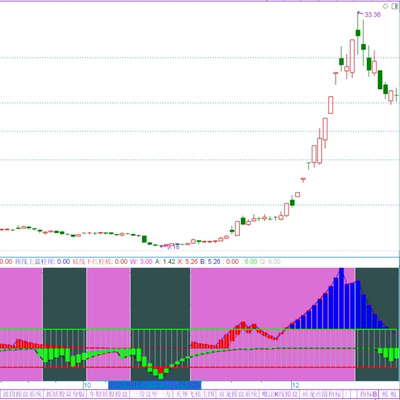This screenshot has height=400, width=400.
Task: Click the X: 5.26 indicator value
Action: [188, 262]
